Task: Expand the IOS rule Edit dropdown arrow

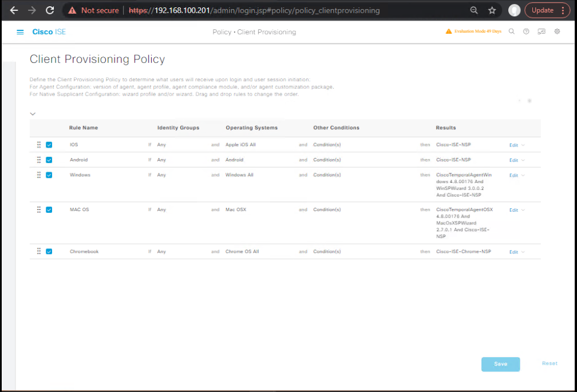Action: tap(523, 145)
